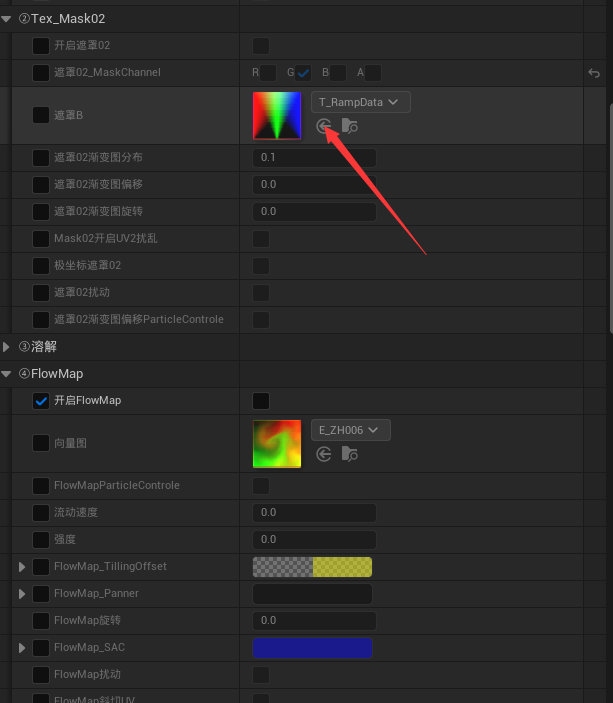Reset 遮罩02_MaskChannel to default
This screenshot has width=613, height=703.
[x=594, y=73]
